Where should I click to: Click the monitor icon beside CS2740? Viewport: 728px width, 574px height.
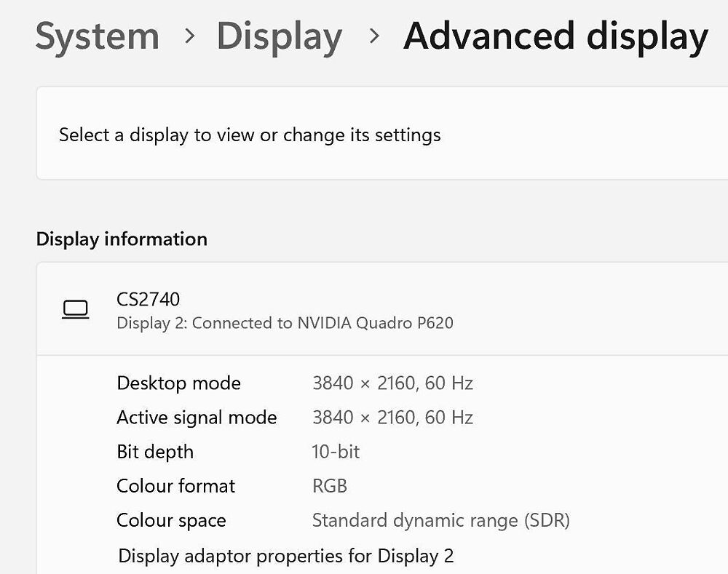point(75,309)
